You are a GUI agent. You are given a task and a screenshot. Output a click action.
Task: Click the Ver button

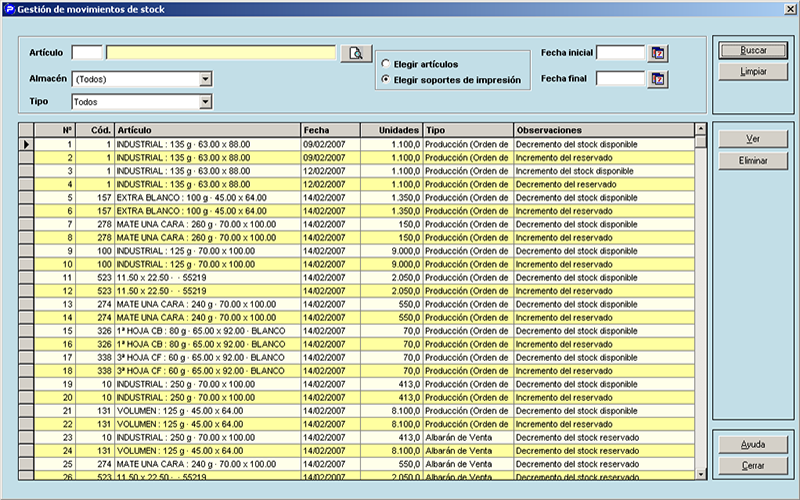point(753,139)
